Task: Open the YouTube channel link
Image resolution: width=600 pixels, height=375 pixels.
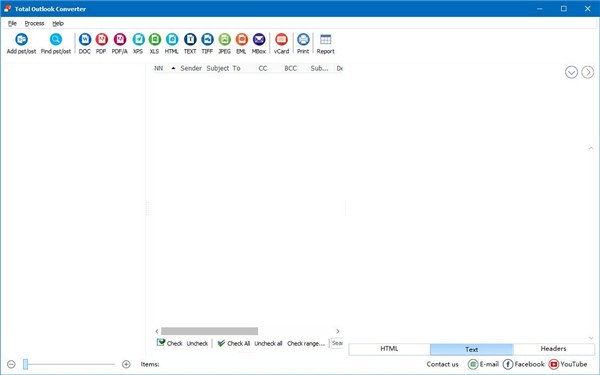Action: [x=568, y=364]
